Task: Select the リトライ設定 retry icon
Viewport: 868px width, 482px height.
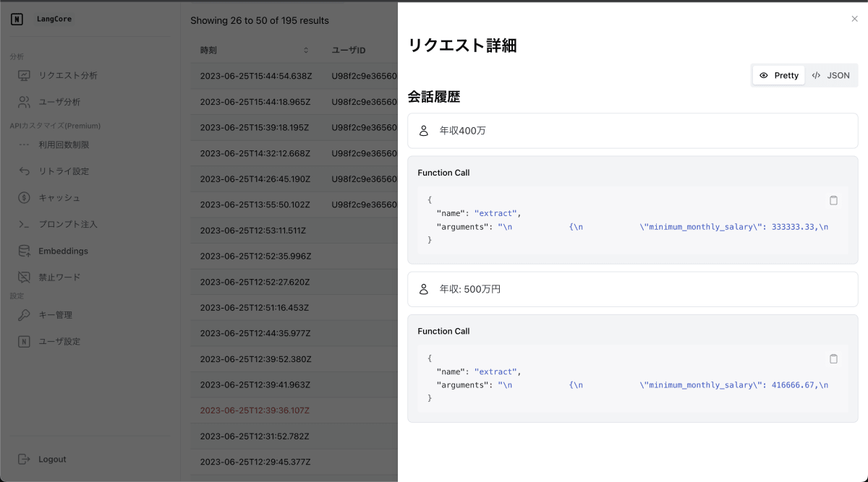Action: [25, 171]
